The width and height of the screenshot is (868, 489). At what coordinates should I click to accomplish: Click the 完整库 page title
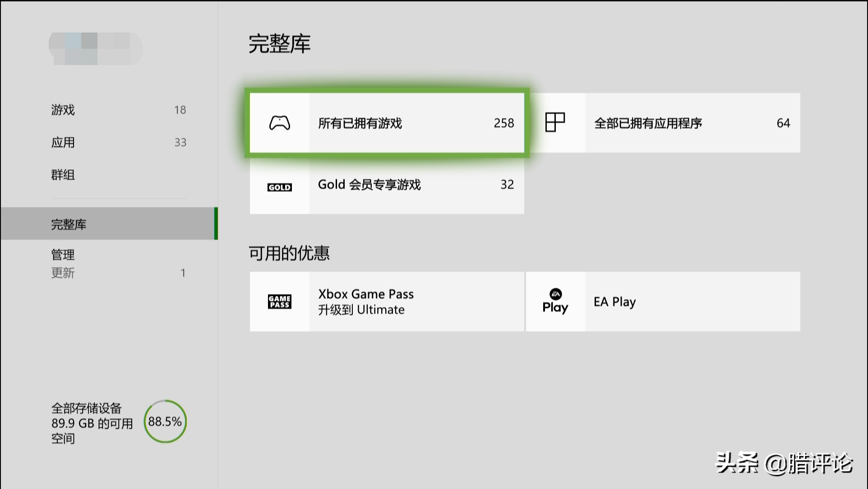pos(279,44)
